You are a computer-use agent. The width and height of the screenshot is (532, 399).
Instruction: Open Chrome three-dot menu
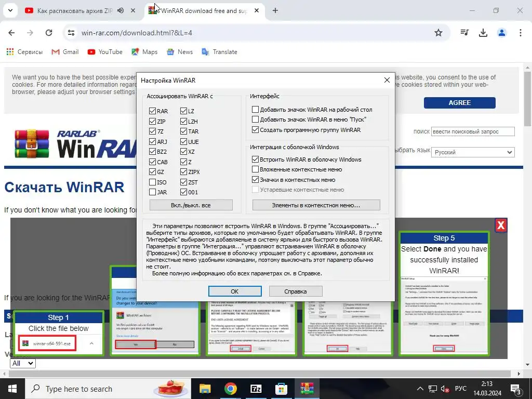(521, 33)
